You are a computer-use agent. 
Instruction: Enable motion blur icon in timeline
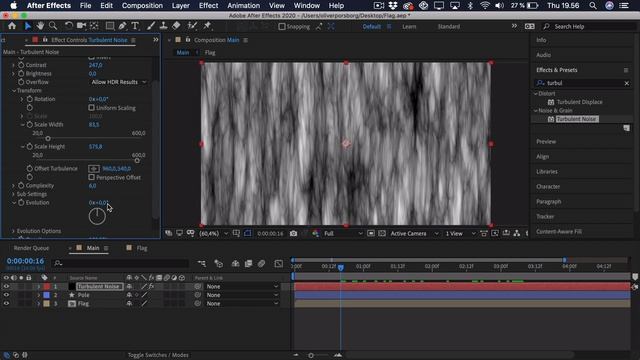pos(262,264)
